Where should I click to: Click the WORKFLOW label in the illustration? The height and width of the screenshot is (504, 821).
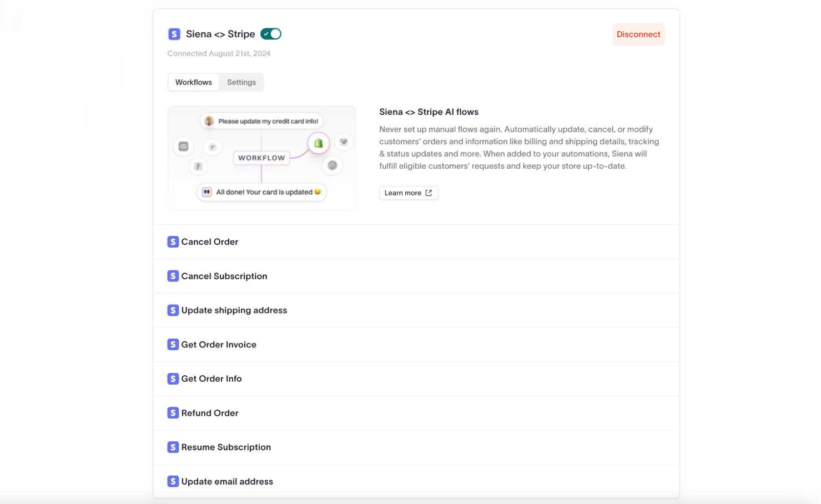click(261, 158)
